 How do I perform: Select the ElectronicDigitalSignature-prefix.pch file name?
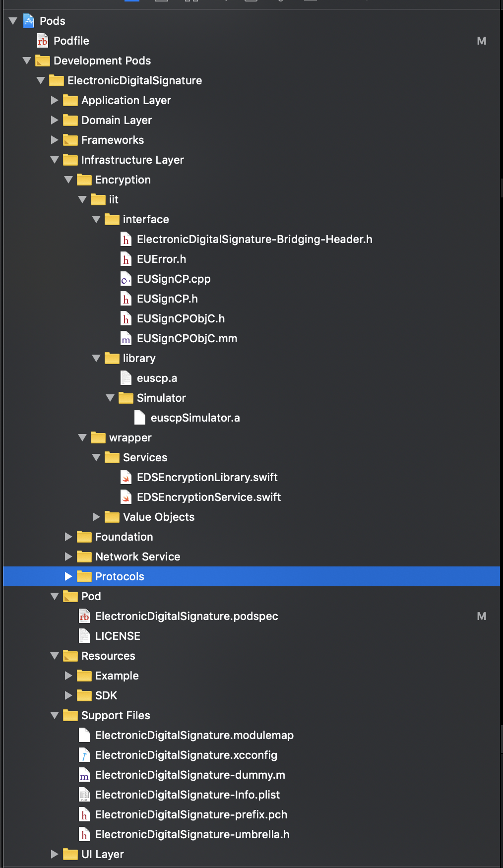(191, 814)
